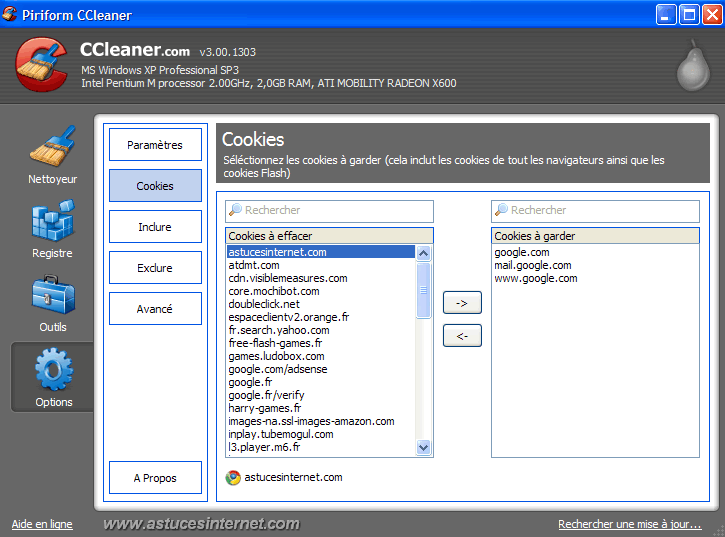
Task: Click the Chrome icon beside astucesinternet.com
Action: 233,477
